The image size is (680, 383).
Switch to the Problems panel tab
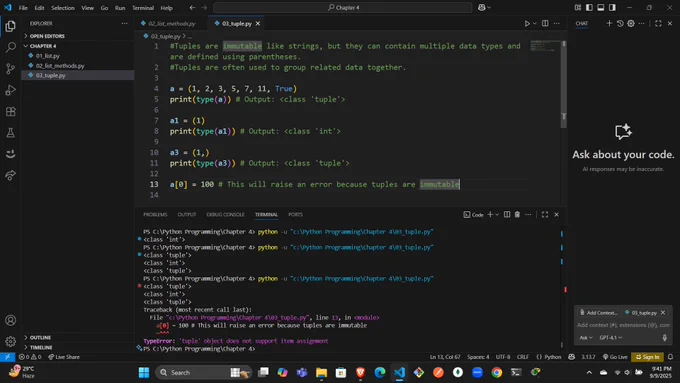[155, 214]
